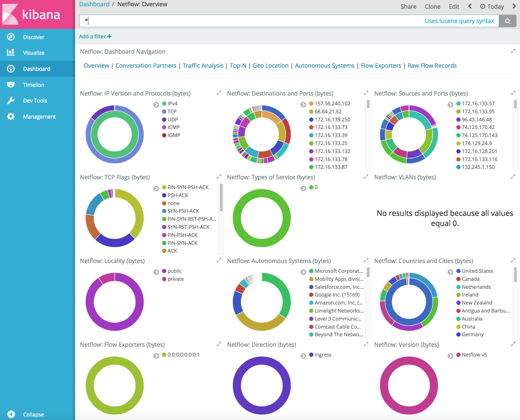The width and height of the screenshot is (520, 420).
Task: Collapse the Autonomous Systems legend toggle
Action: (x=303, y=272)
